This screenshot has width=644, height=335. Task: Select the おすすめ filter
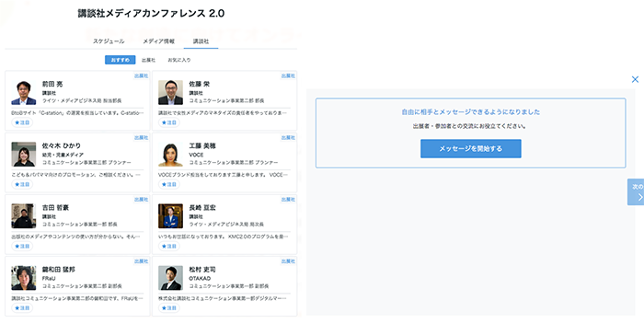120,60
